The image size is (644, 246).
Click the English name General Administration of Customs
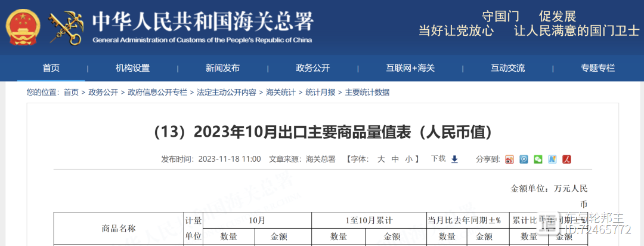tap(202, 41)
